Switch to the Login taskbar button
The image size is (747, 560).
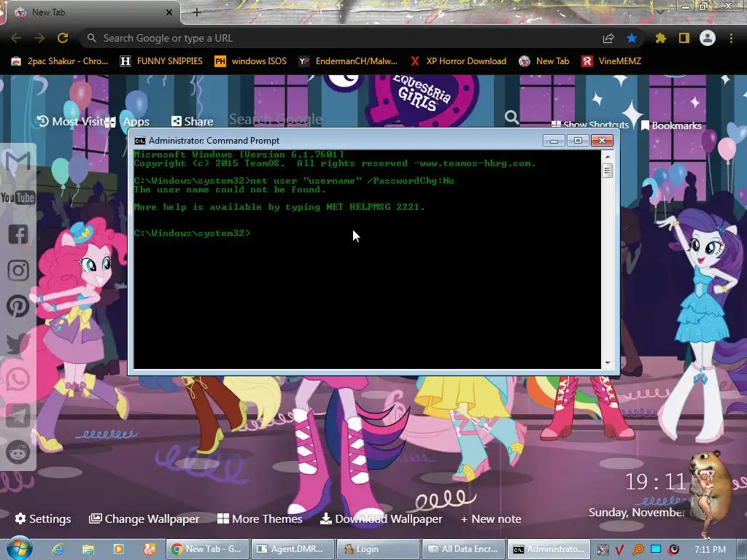[379, 549]
